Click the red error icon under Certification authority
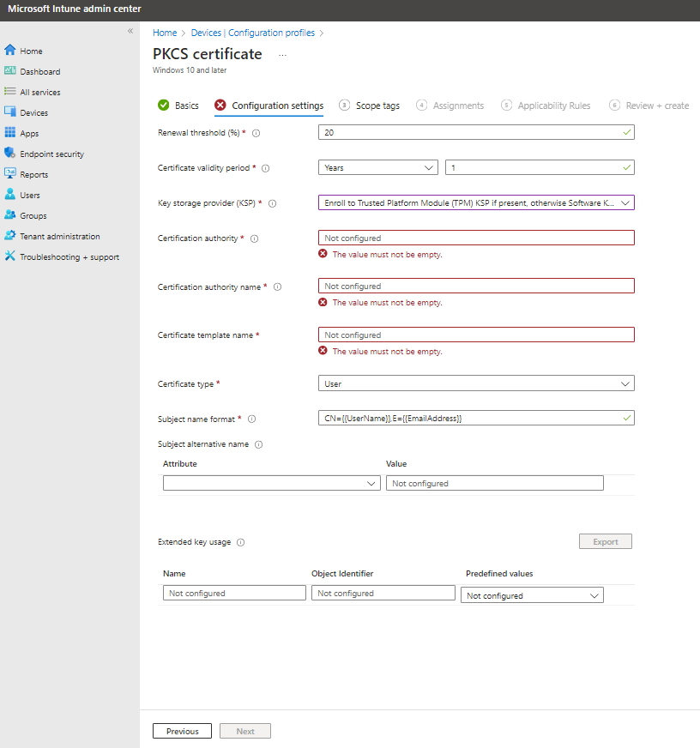700x748 pixels. click(x=323, y=254)
